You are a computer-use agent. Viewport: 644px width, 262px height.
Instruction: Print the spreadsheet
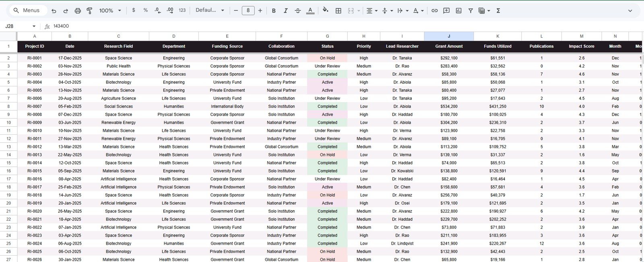tap(78, 11)
